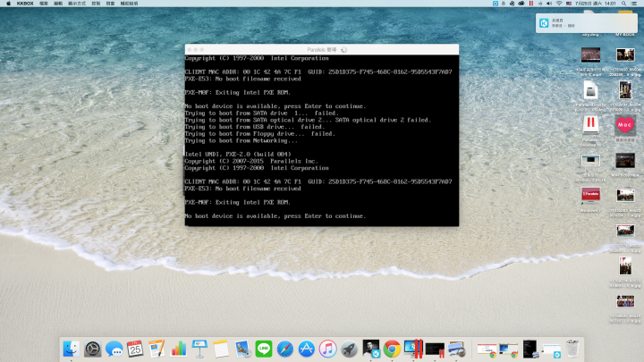Viewport: 644px width, 362px height.
Task: Click 'Trying to boot from Networking...' line
Action: click(x=241, y=140)
